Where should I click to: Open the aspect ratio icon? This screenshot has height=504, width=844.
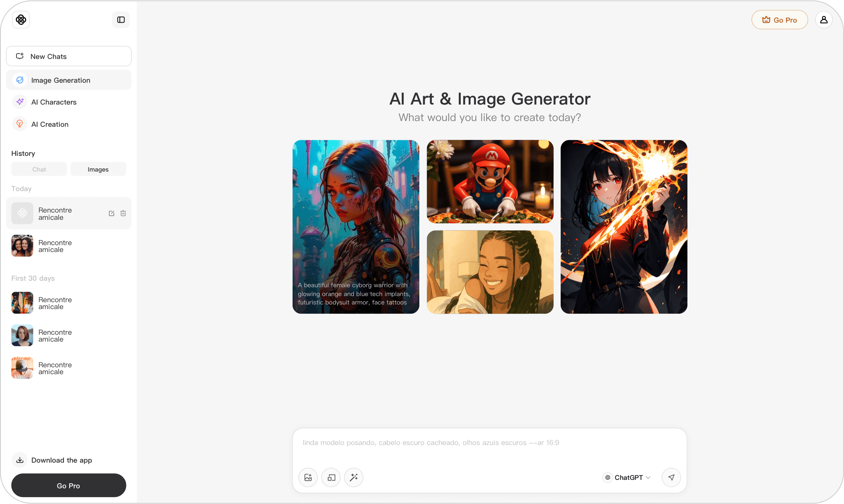(x=331, y=478)
